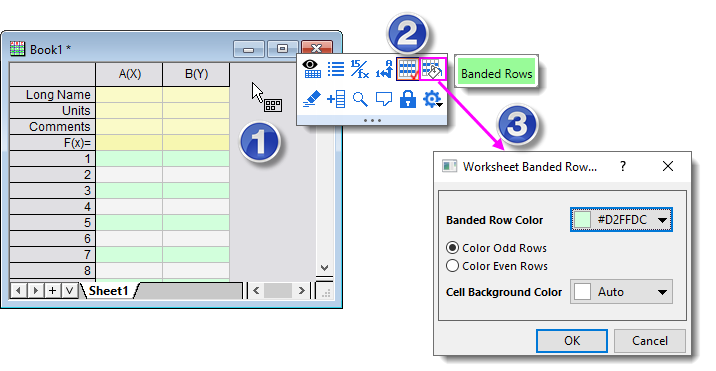Click the Book1 window resize grip

pyautogui.click(x=326, y=292)
